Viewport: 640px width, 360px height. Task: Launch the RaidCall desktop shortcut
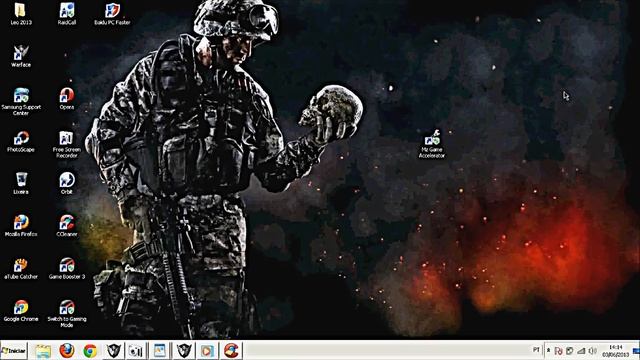67,13
